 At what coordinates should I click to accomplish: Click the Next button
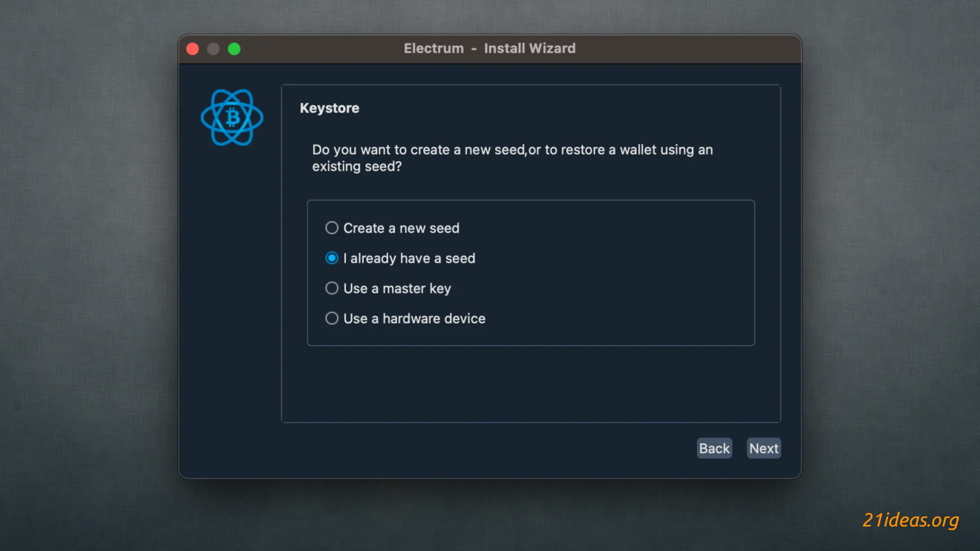tap(764, 449)
